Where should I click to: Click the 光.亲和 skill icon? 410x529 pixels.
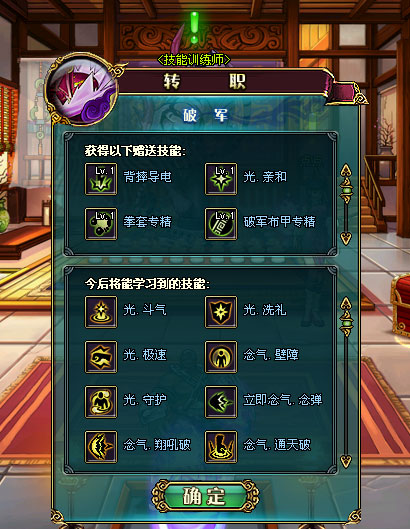[x=221, y=179]
